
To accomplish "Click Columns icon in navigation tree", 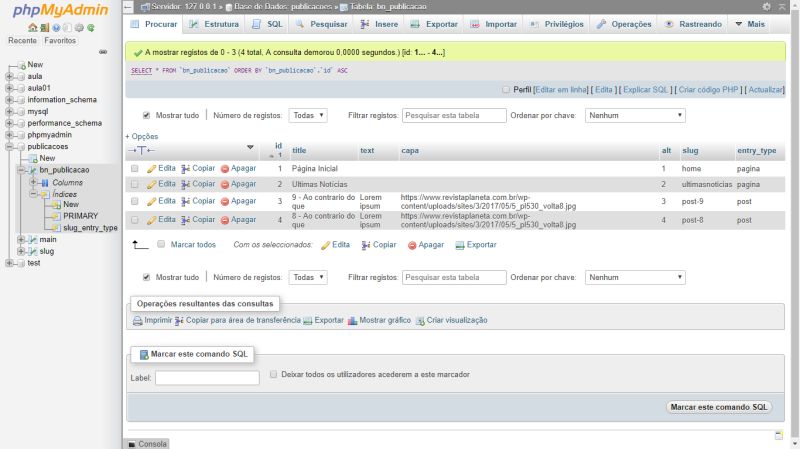I will [45, 183].
